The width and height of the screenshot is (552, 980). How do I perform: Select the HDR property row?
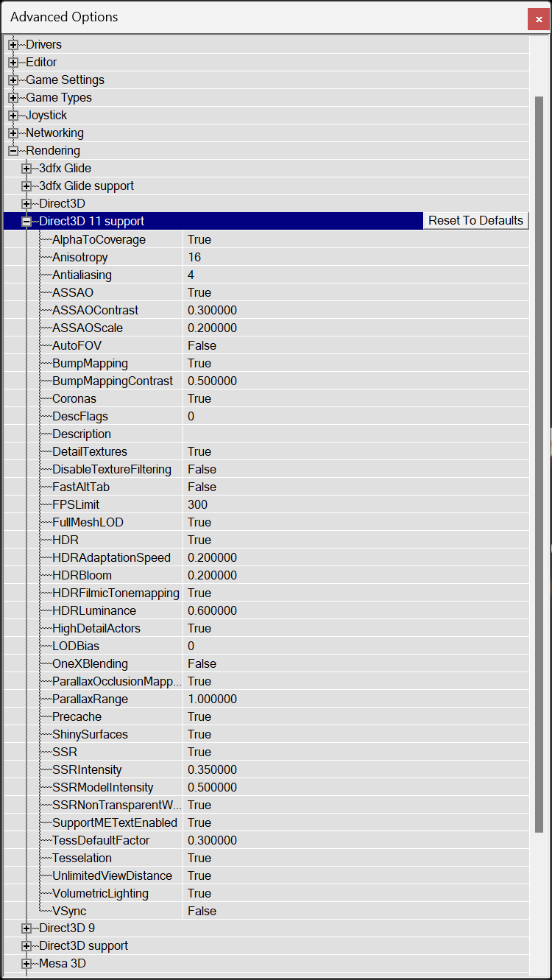(266, 540)
